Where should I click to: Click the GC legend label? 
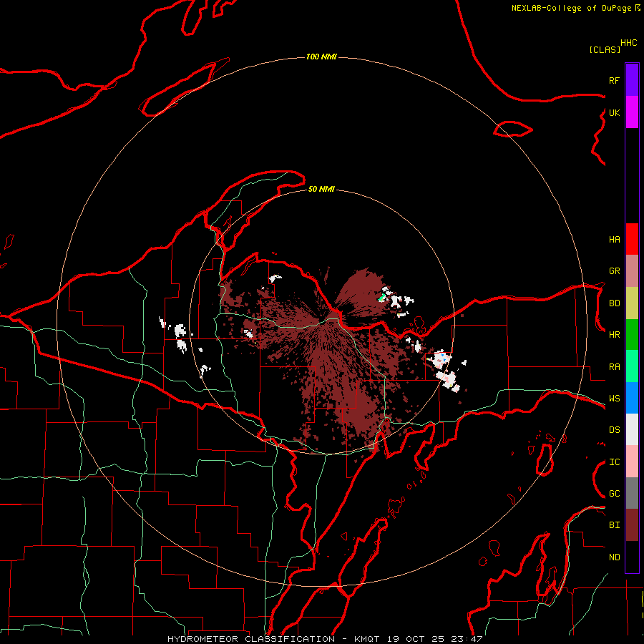614,494
